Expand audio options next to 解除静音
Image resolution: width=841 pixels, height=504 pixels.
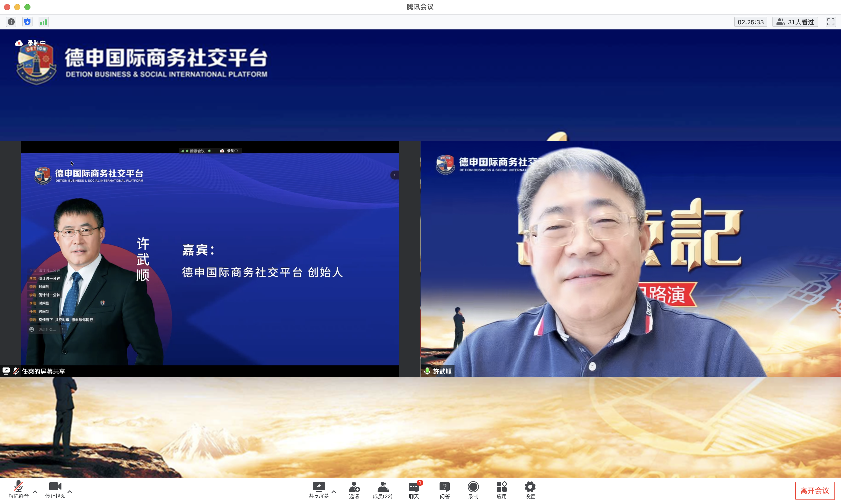[x=35, y=491]
